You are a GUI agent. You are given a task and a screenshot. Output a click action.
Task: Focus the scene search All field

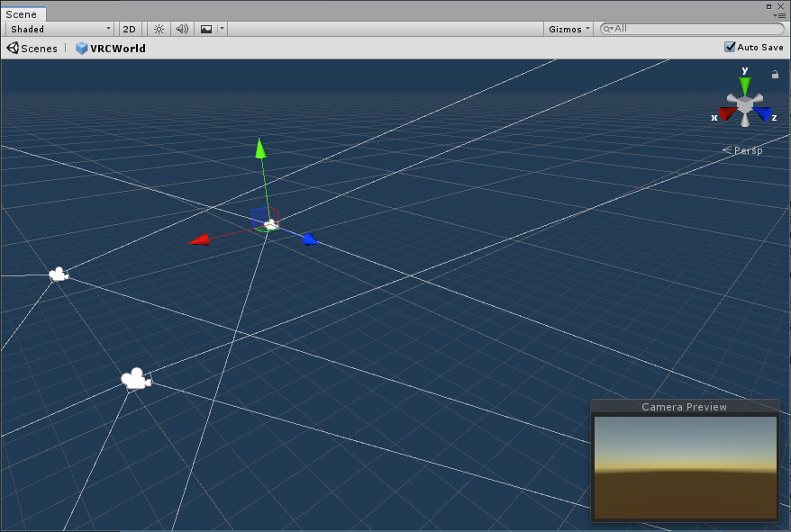coord(692,29)
